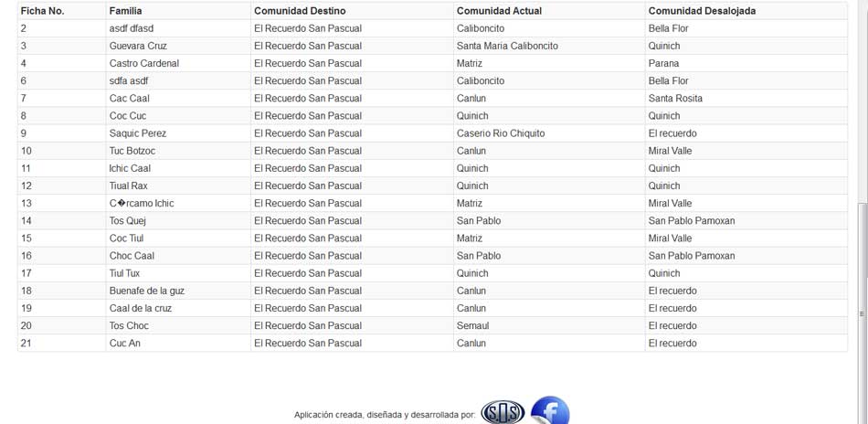Click the Parana evicted community cell

click(x=746, y=63)
